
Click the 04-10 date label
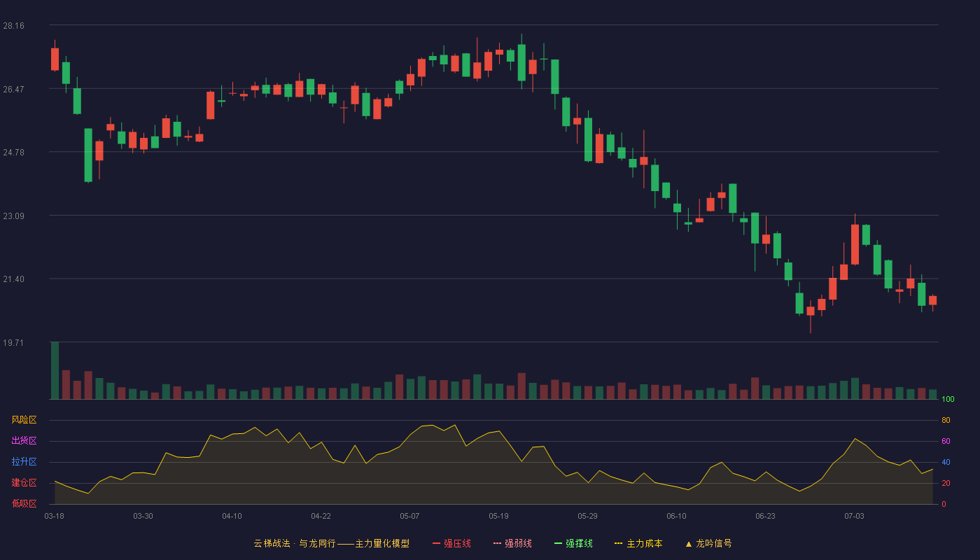tap(232, 516)
